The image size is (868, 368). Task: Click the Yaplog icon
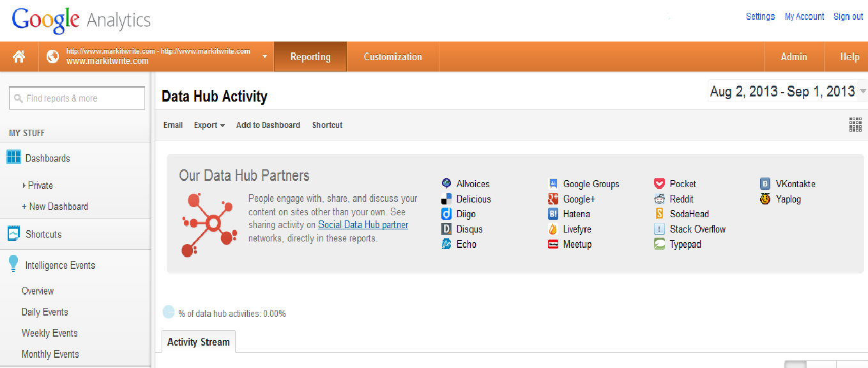click(765, 199)
